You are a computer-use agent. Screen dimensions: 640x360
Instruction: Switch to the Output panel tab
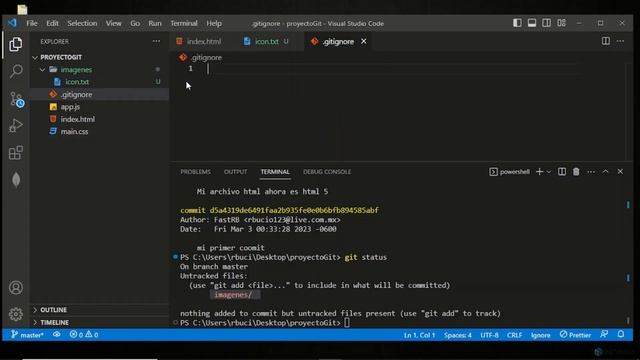[x=236, y=172]
